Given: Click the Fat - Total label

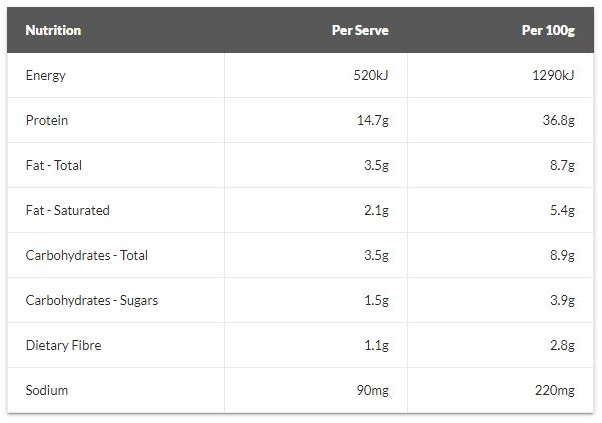Looking at the screenshot, I should click(x=54, y=165).
